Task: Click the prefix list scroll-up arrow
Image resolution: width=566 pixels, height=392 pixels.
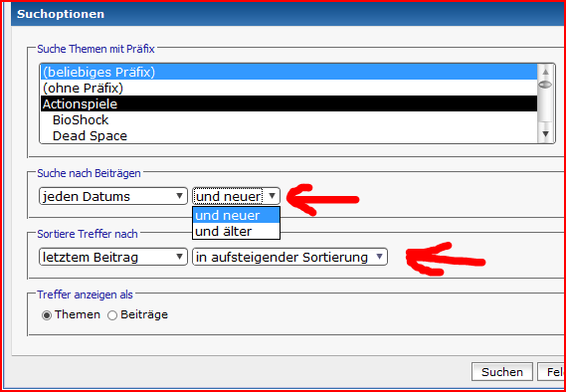Action: point(545,72)
